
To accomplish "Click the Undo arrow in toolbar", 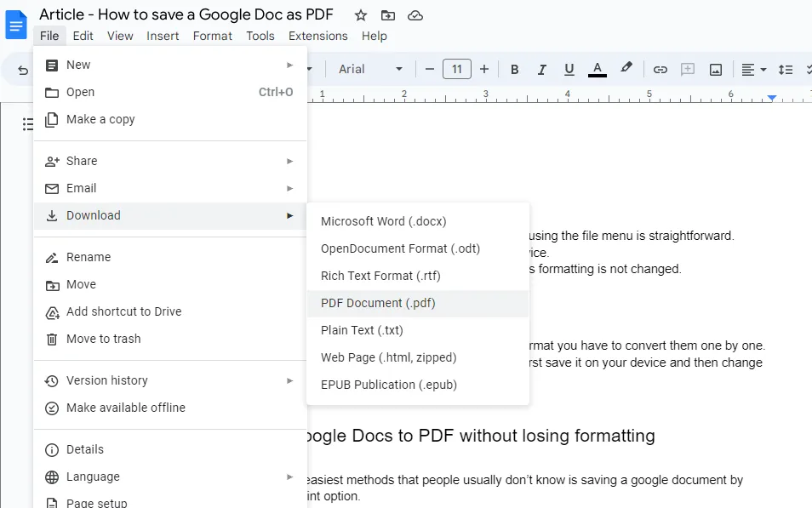I will coord(23,70).
